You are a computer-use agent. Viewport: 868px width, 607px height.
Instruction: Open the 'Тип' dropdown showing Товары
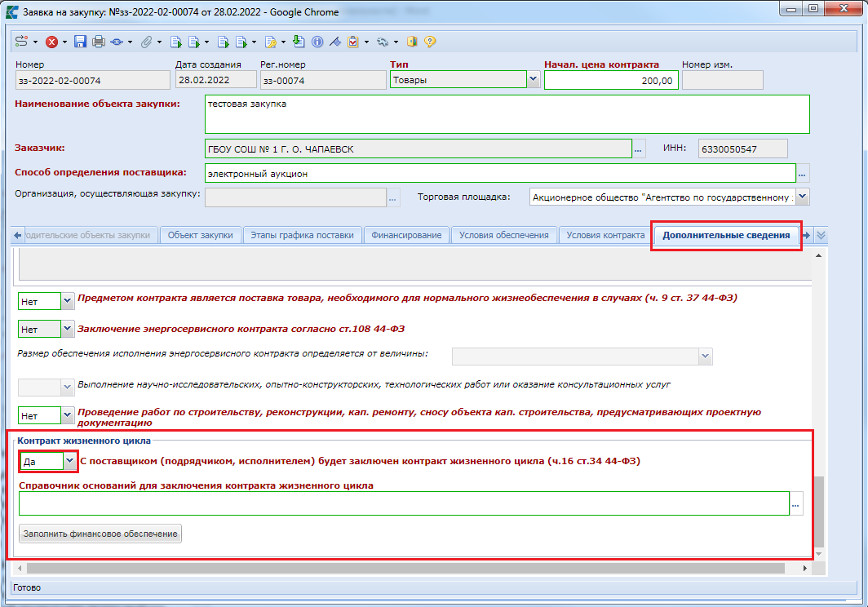[x=533, y=80]
